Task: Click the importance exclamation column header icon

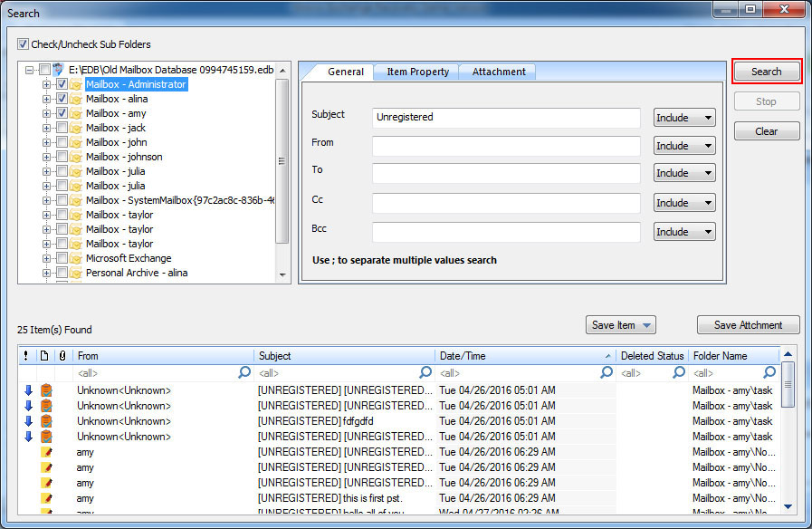Action: (x=25, y=356)
